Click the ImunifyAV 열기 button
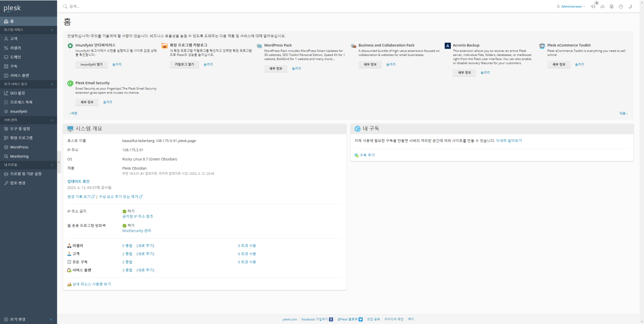Viewport: 644px width, 324px height. (91, 64)
